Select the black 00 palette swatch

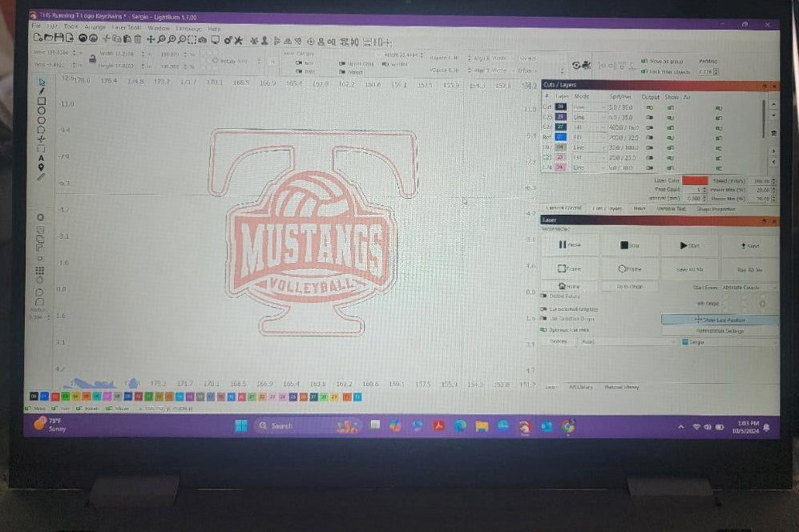[34, 396]
